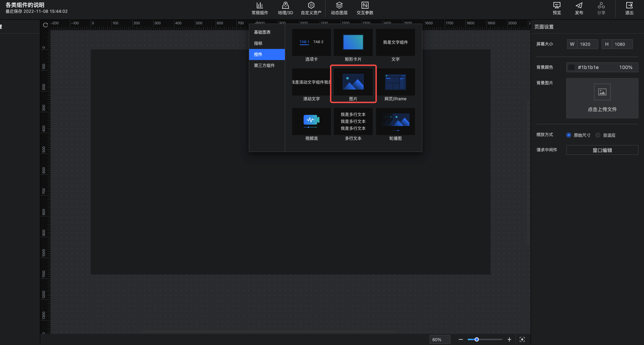Open the 常规组件 components menu icon

coord(260,6)
